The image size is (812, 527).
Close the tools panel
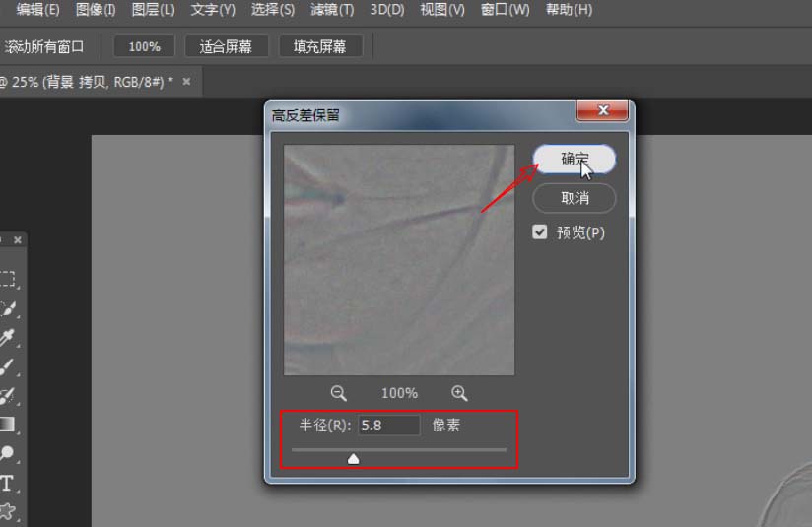point(18,240)
